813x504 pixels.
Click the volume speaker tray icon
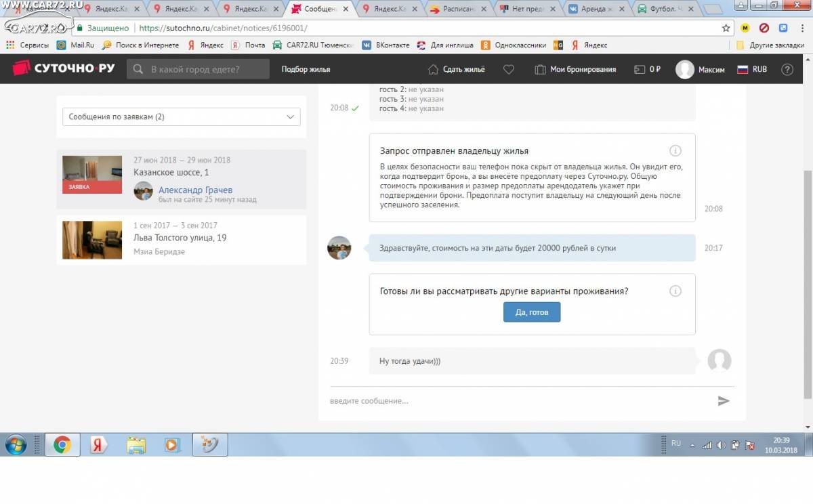click(x=721, y=445)
